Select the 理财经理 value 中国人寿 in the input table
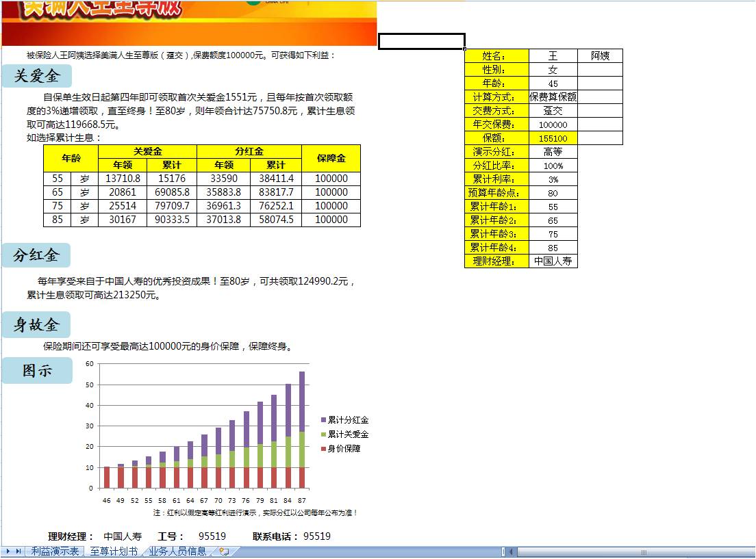756x559 pixels. (x=553, y=261)
